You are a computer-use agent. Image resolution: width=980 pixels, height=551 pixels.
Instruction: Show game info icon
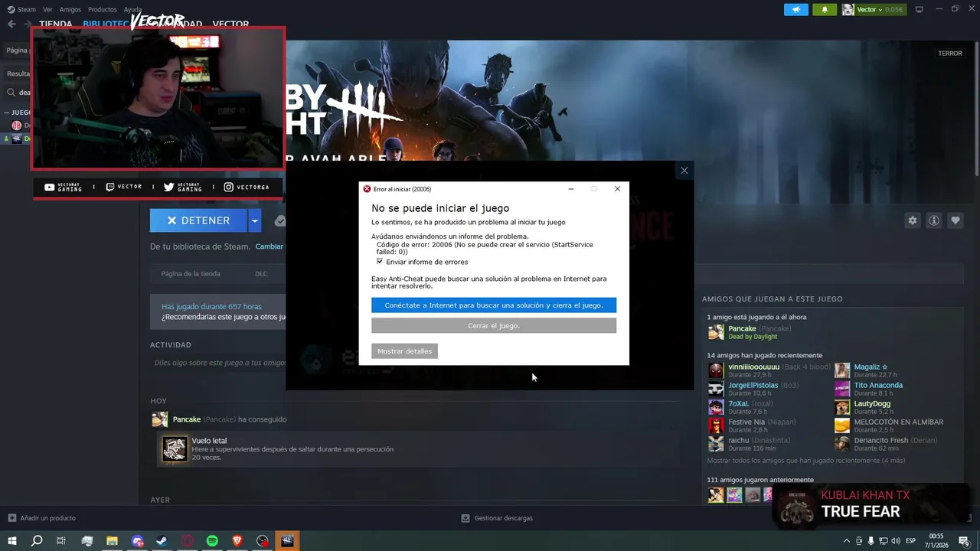point(934,220)
